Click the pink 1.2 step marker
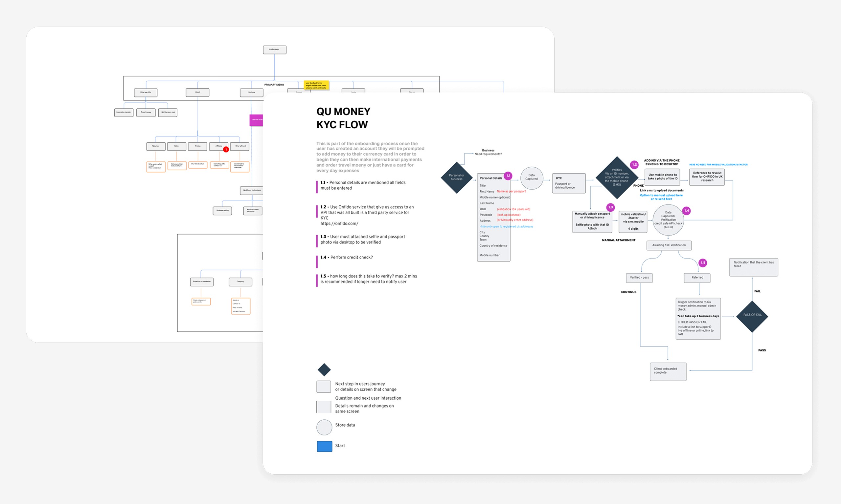This screenshot has width=841, height=504. (634, 165)
